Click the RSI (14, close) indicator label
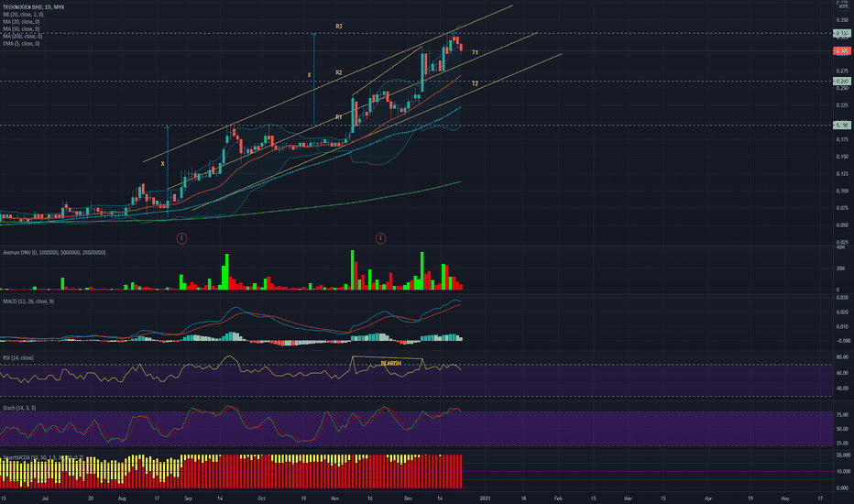 18,358
